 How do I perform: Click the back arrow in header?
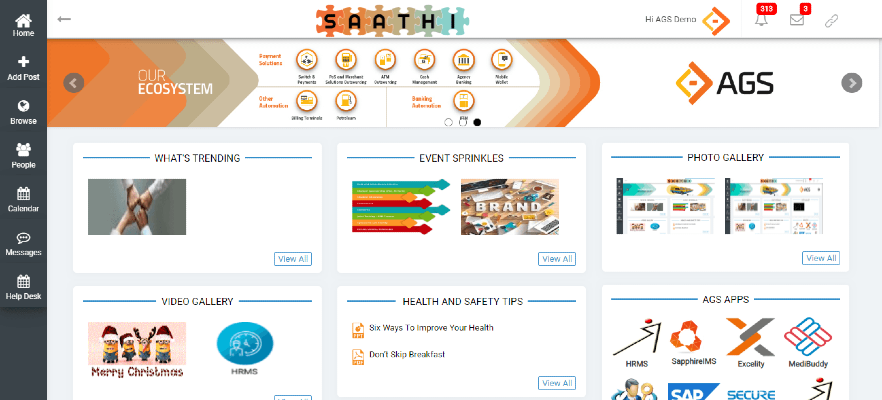(65, 19)
